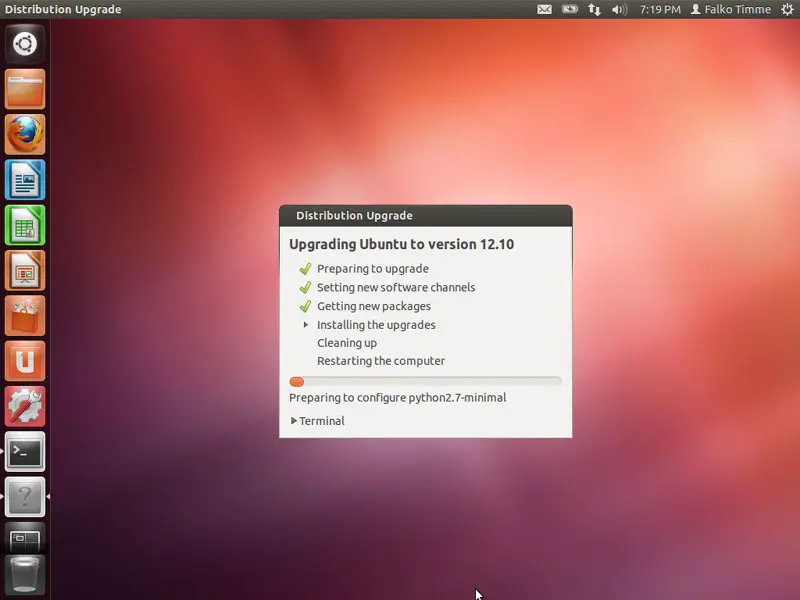Open the Falko Timme user menu

731,10
